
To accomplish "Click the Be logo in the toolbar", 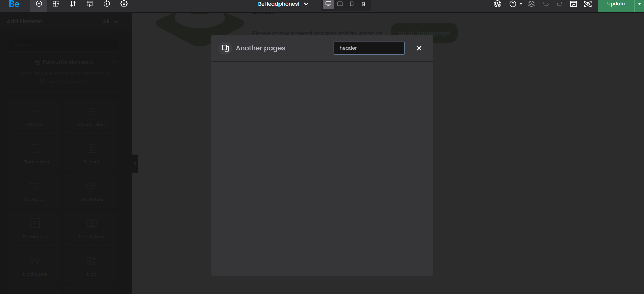I will (x=14, y=4).
